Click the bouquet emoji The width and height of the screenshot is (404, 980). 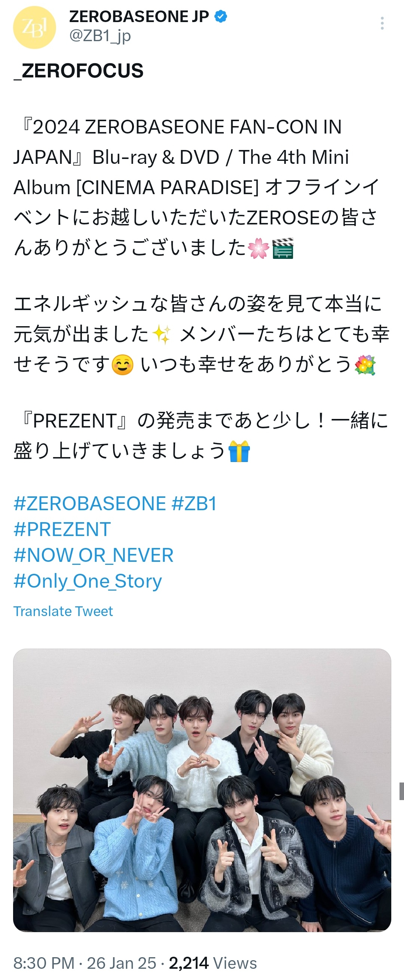pyautogui.click(x=365, y=364)
